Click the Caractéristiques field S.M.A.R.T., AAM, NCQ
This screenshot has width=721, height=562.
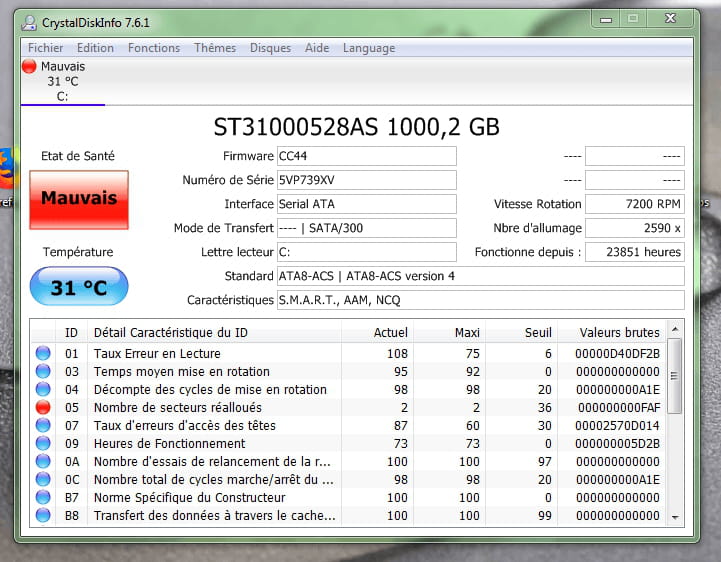tap(481, 300)
